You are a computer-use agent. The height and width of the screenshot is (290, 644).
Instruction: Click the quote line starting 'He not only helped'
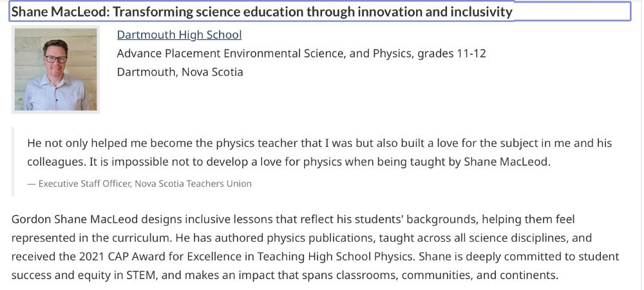pyautogui.click(x=319, y=143)
